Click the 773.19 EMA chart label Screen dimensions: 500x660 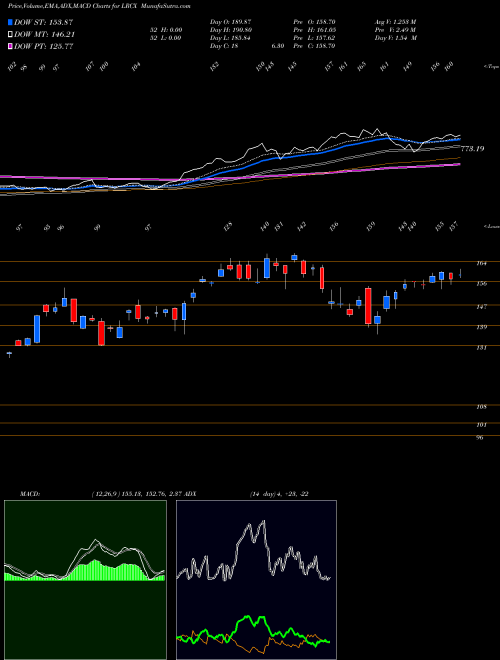point(472,149)
